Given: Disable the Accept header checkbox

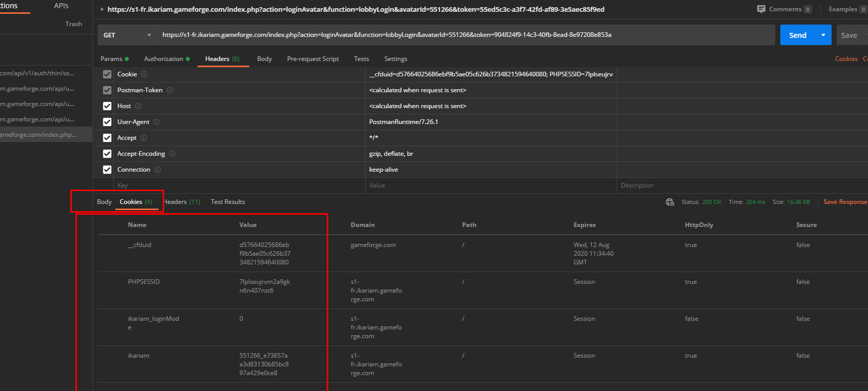Looking at the screenshot, I should click(x=107, y=138).
